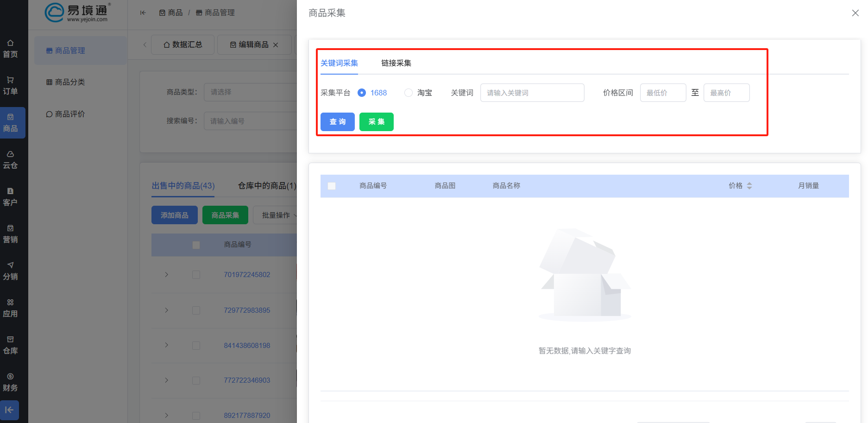
Task: Select the 淘宝 platform radio button
Action: [409, 93]
